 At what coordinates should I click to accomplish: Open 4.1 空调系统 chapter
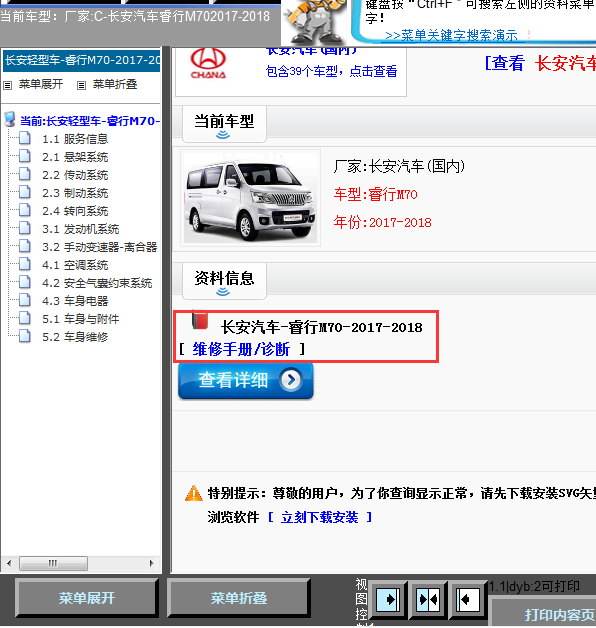pyautogui.click(x=75, y=265)
